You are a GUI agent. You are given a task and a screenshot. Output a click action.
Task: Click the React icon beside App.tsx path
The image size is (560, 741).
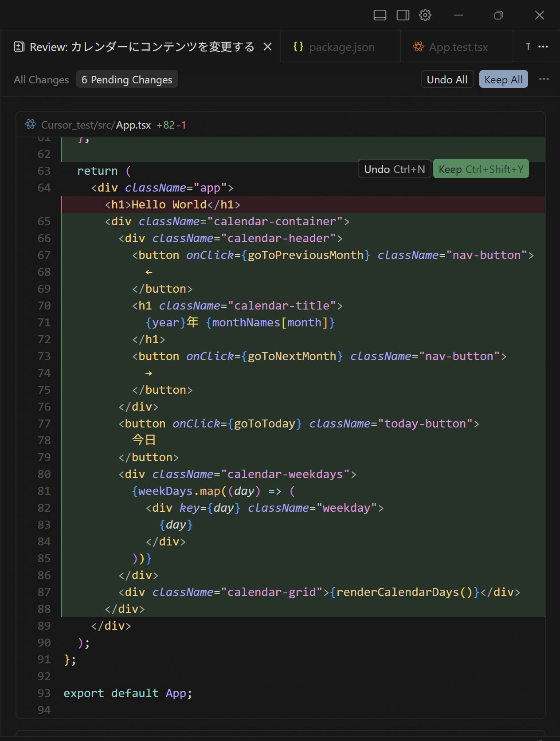pyautogui.click(x=31, y=125)
